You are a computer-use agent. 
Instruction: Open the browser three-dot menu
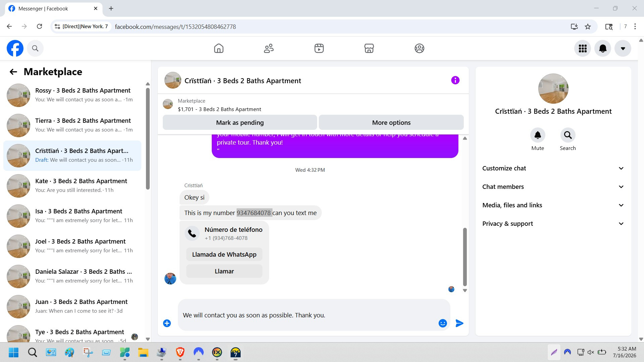pos(635,27)
